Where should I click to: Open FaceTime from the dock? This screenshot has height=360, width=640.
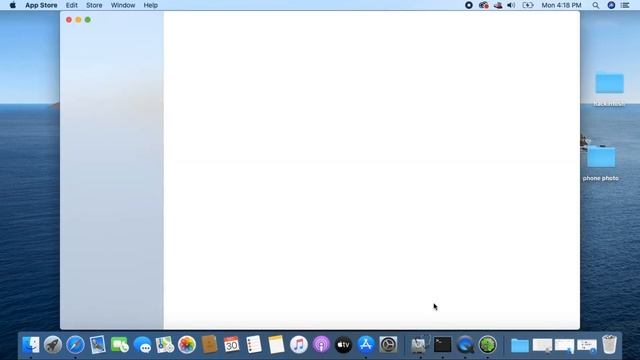click(120, 345)
